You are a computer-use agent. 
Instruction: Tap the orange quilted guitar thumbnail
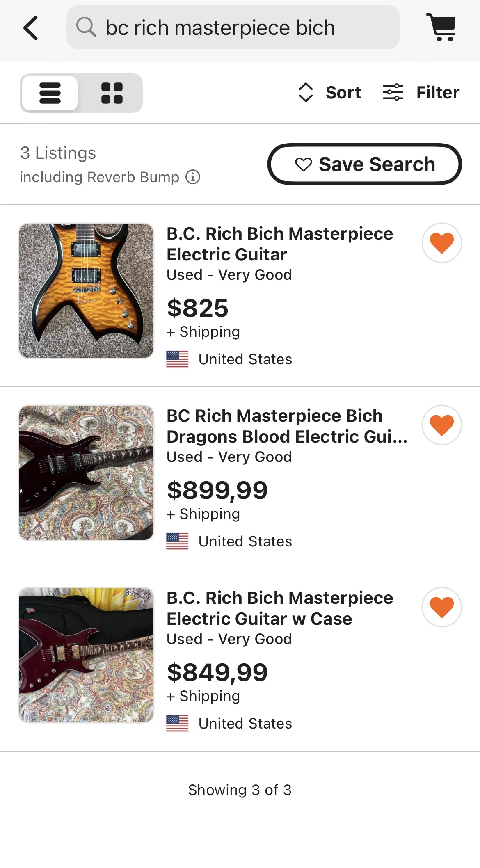coord(86,291)
